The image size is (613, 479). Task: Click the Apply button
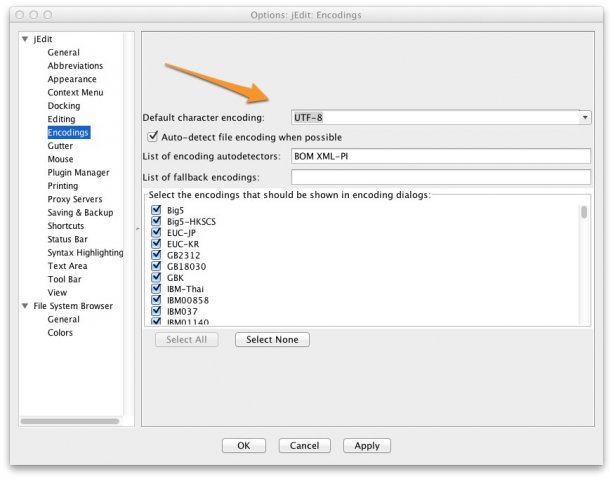[367, 445]
